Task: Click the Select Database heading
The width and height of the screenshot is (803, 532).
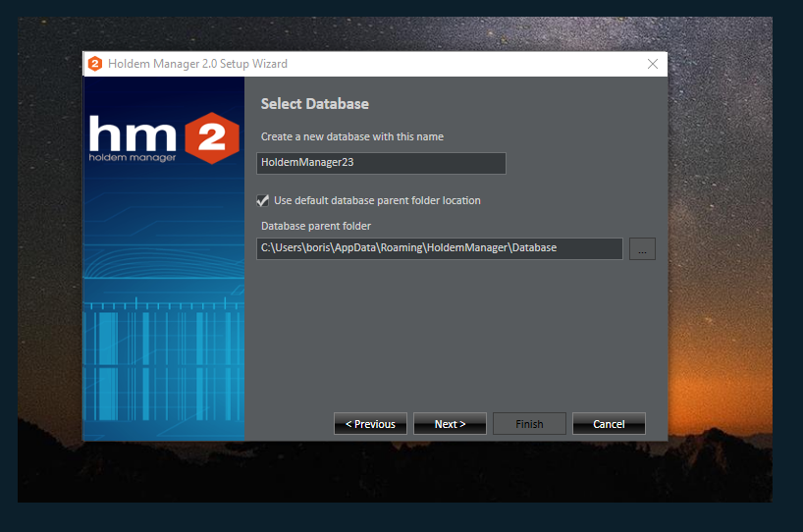Action: pyautogui.click(x=315, y=104)
